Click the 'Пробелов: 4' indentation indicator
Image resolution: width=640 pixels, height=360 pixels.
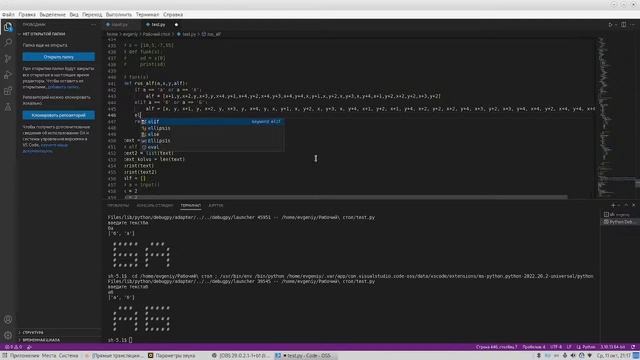point(533,347)
